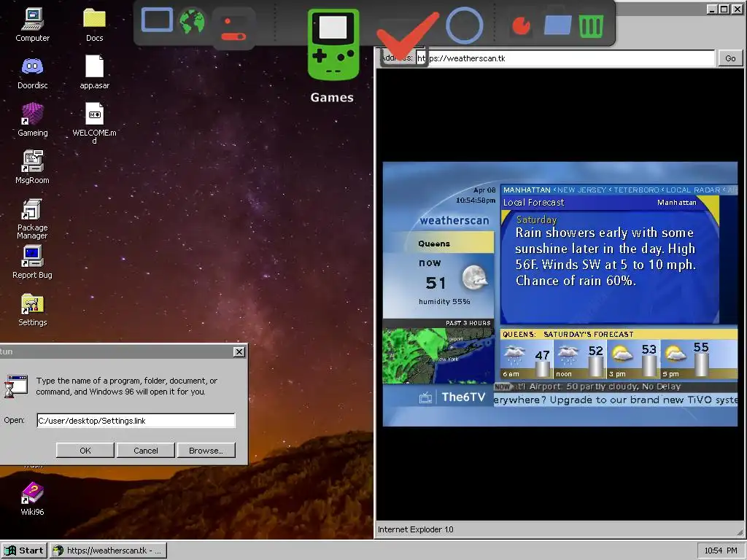747x560 pixels.
Task: Click the 3 pm partly sunny icon
Action: pyautogui.click(x=622, y=354)
